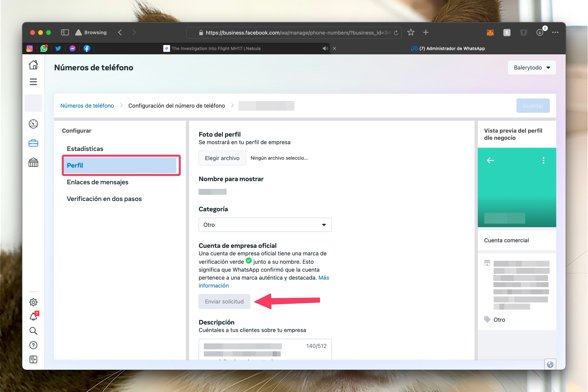Click Elegir archivo button

pos(222,158)
